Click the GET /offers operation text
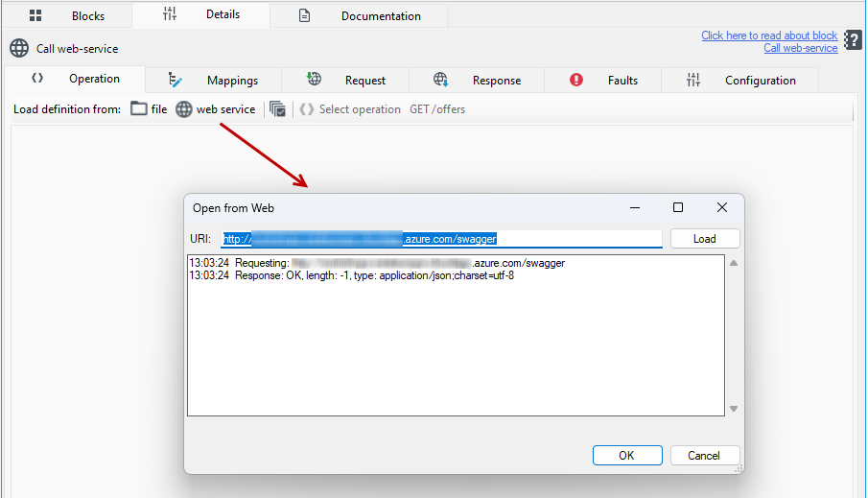The image size is (868, 498). click(x=437, y=109)
